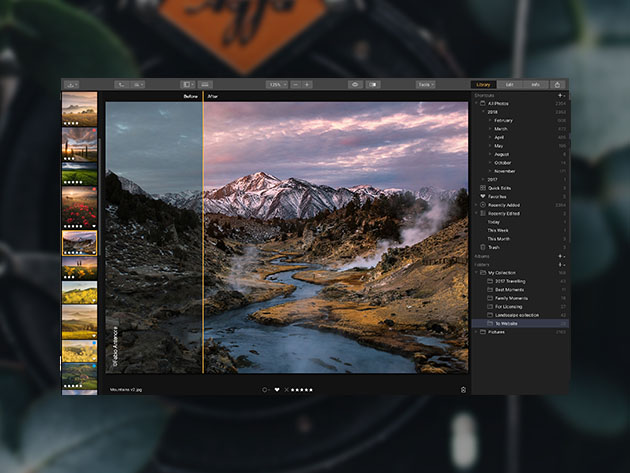Open the Info tab
630x473 pixels.
tap(535, 85)
